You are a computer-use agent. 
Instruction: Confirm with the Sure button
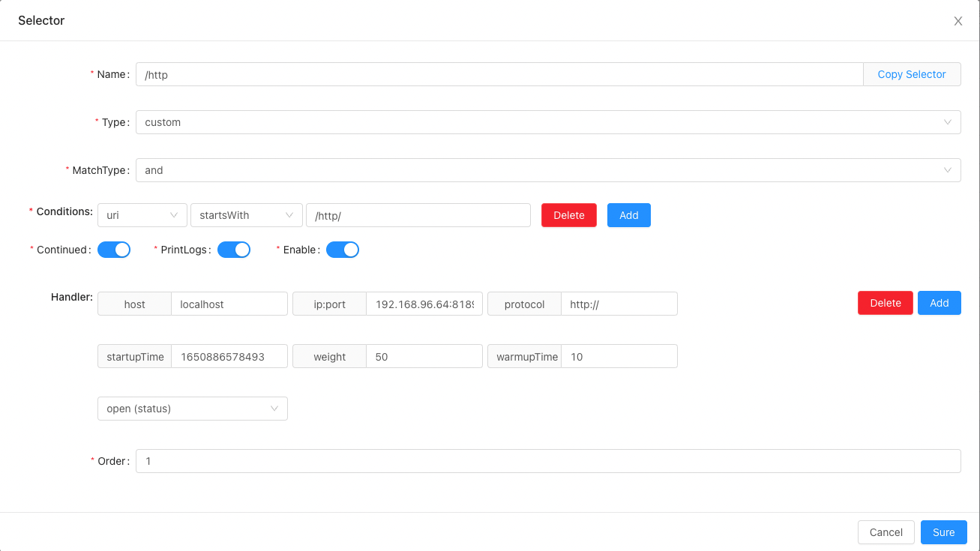943,532
